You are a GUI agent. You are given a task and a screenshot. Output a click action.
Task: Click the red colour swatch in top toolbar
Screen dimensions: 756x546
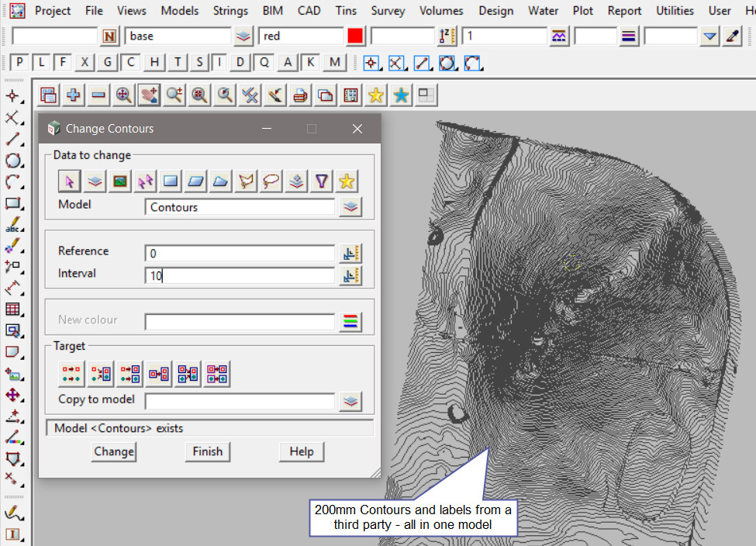(355, 36)
